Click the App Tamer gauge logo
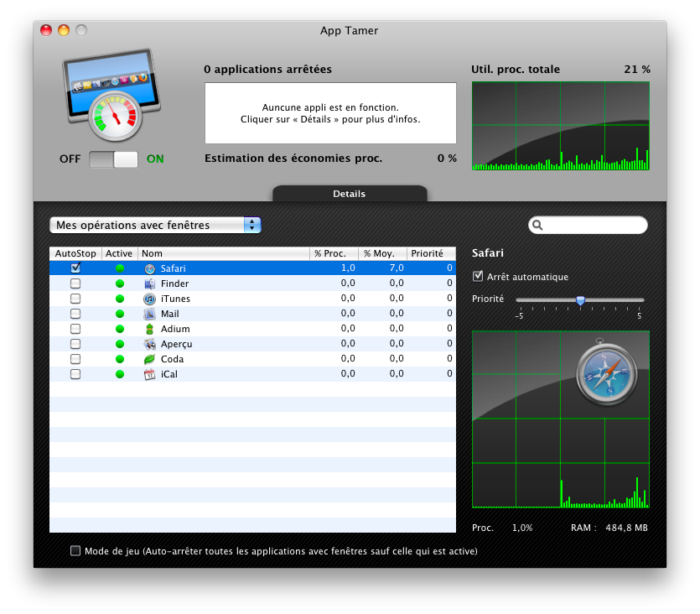Screen dimensions: 700x614 111,95
